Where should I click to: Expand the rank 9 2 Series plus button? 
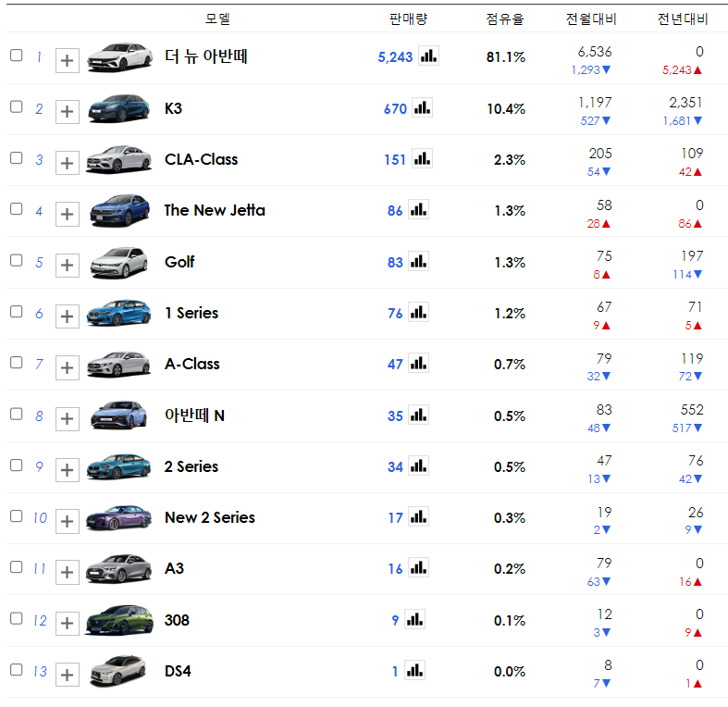click(68, 470)
